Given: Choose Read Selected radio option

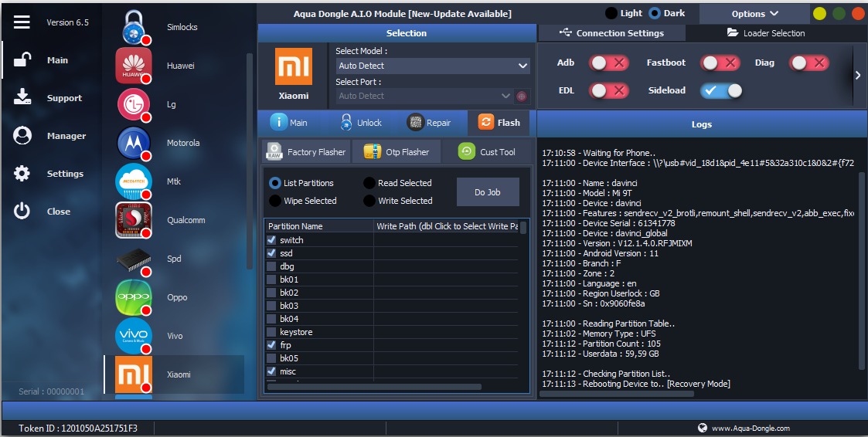Looking at the screenshot, I should click(x=369, y=182).
